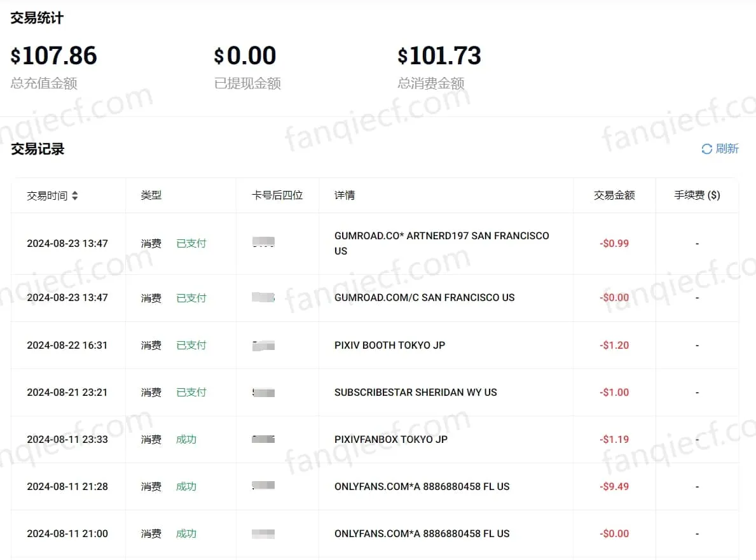Click the 类型 column header
The image size is (756, 560).
(151, 195)
